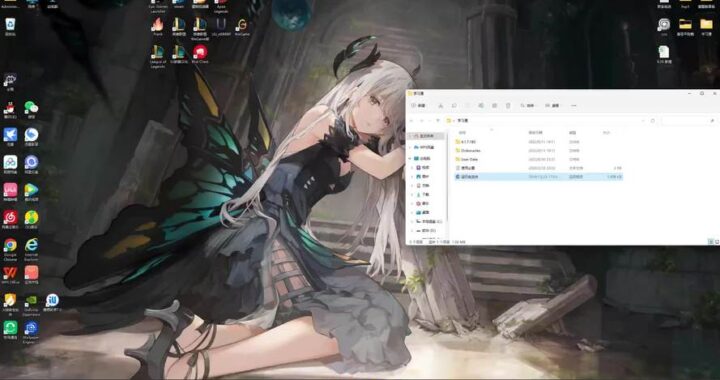The width and height of the screenshot is (720, 380).
Task: Go up one folder level in Explorer
Action: [438, 121]
